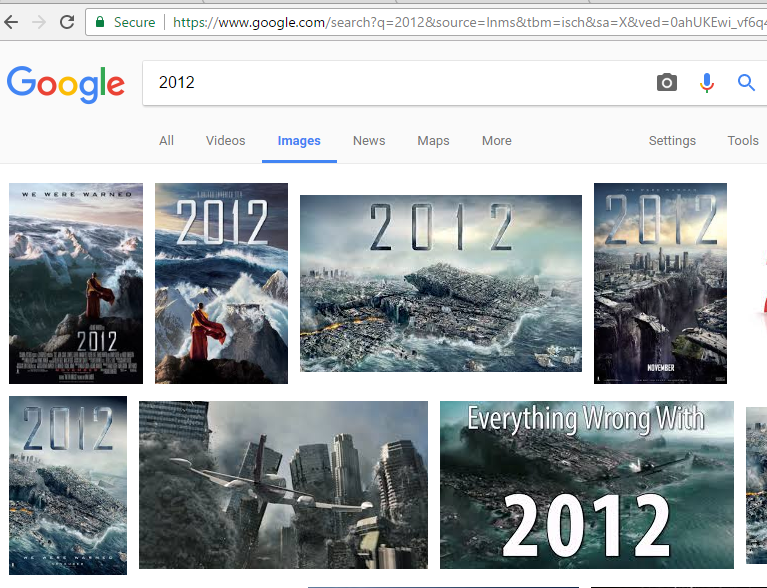Click the Secure label in address bar
Screen dimensions: 767x588
coord(135,22)
